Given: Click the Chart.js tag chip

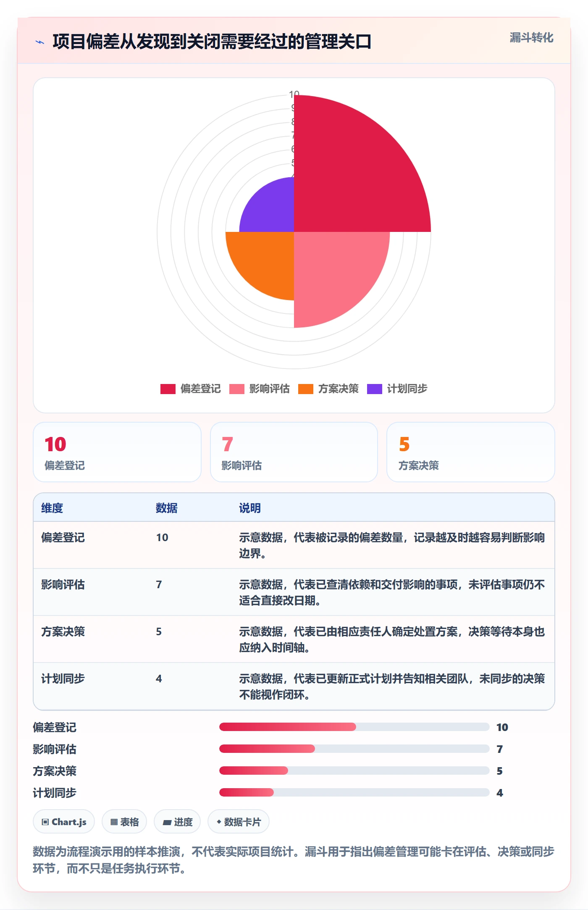Looking at the screenshot, I should (64, 821).
